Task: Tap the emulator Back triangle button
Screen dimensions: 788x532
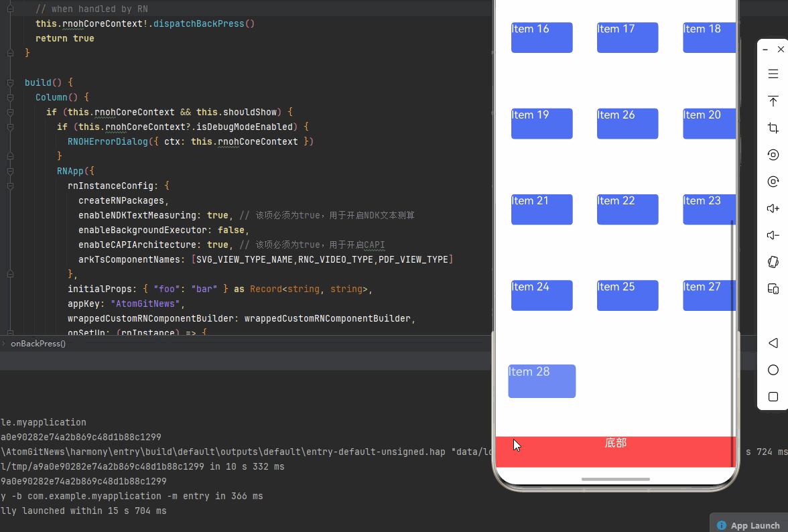Action: 773,343
